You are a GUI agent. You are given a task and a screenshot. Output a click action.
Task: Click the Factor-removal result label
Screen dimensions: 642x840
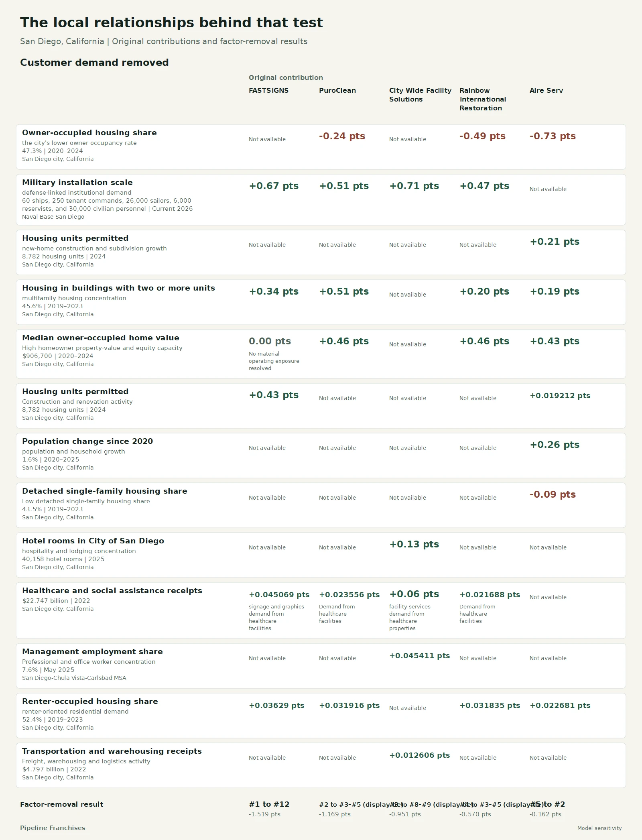pos(62,804)
